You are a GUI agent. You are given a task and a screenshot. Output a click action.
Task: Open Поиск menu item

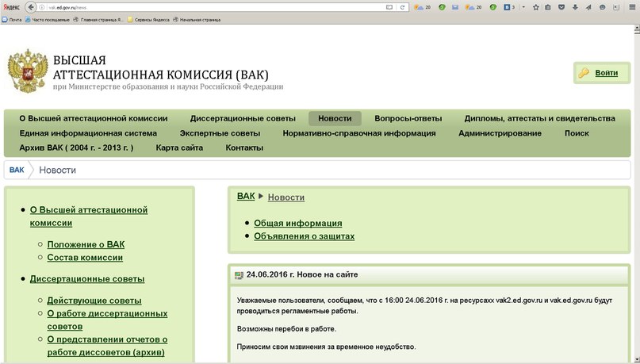point(577,133)
